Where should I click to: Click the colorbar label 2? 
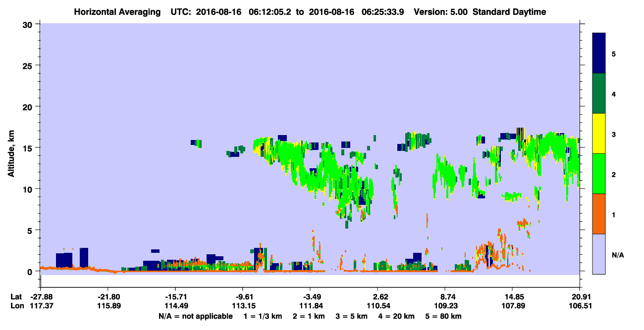[x=614, y=174]
